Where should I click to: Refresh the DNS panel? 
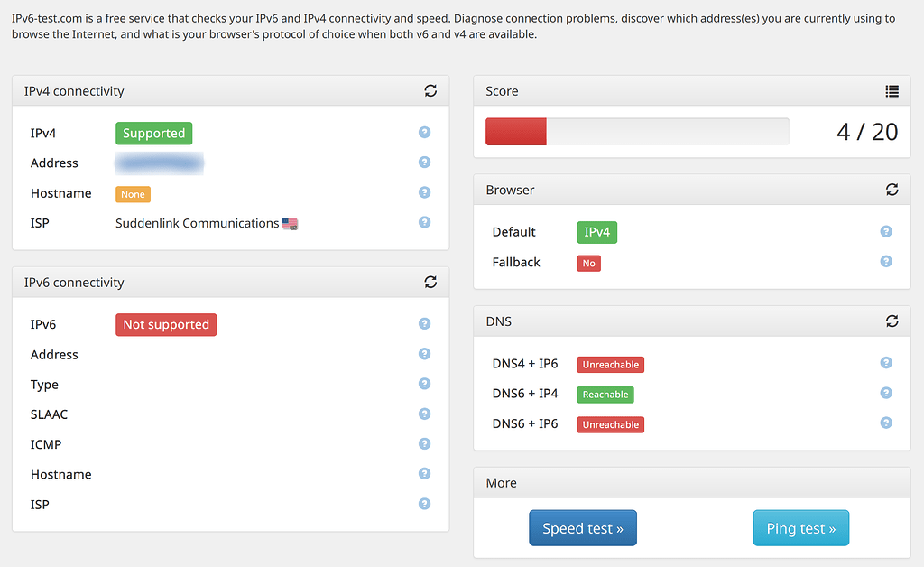[892, 321]
